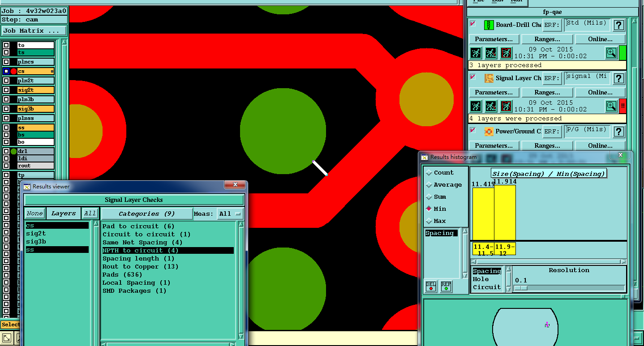Click the Board-Drill Checks drill icon
The width and height of the screenshot is (644, 346).
488,25
